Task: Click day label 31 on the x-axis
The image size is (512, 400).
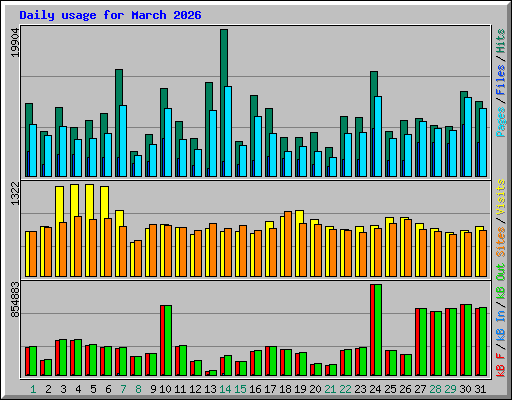Action: coord(480,389)
